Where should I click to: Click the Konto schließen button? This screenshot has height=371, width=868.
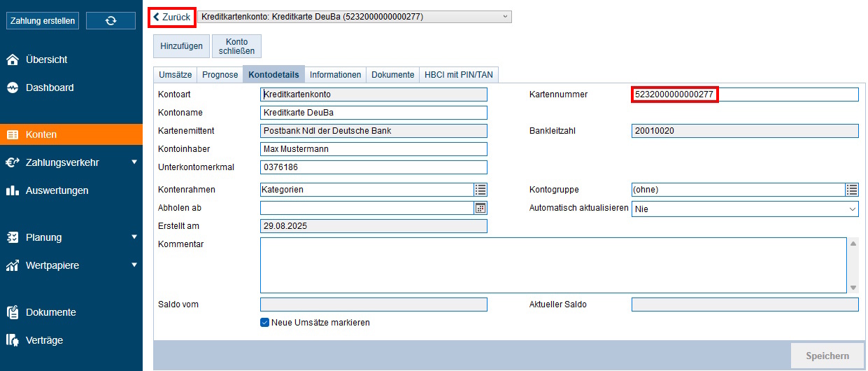pyautogui.click(x=236, y=46)
